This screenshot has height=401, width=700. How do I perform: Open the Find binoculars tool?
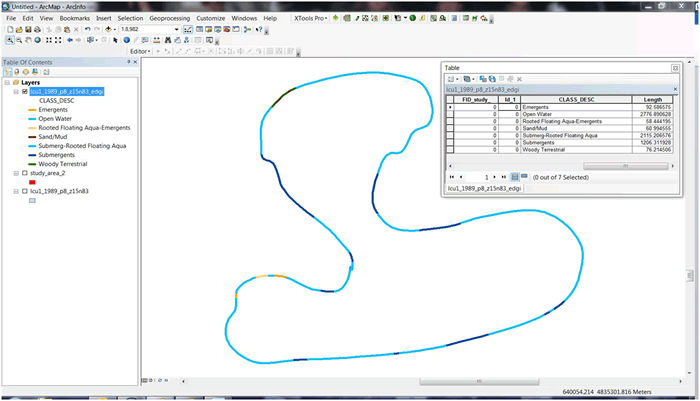(168, 40)
